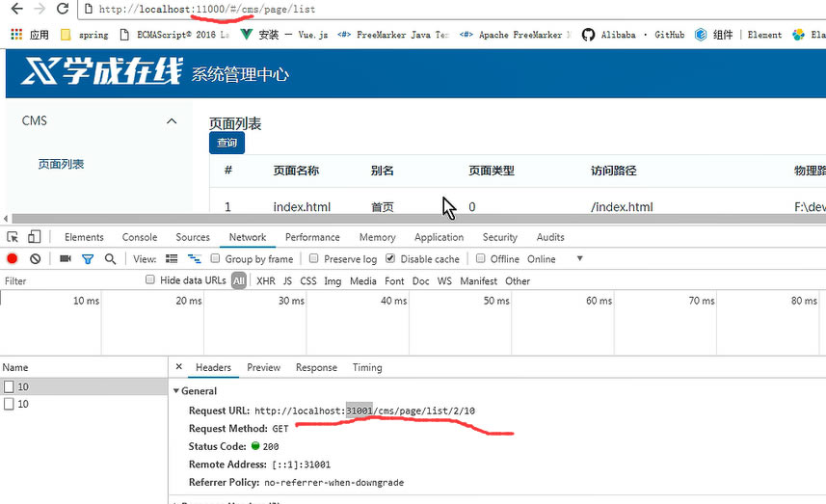Screen dimensions: 826x504
Task: Click the horizontal page scrollbar
Action: pyautogui.click(x=419, y=219)
